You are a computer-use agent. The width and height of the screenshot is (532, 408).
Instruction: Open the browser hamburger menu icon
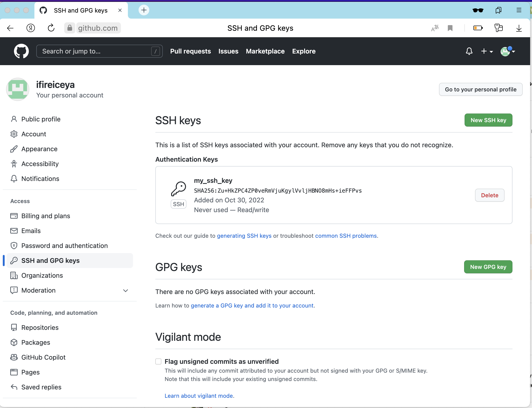click(x=519, y=10)
